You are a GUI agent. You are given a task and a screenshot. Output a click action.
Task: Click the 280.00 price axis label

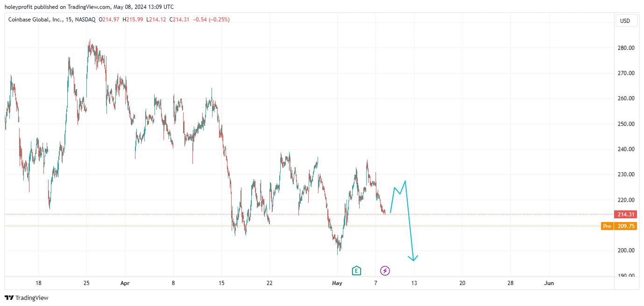coord(626,48)
